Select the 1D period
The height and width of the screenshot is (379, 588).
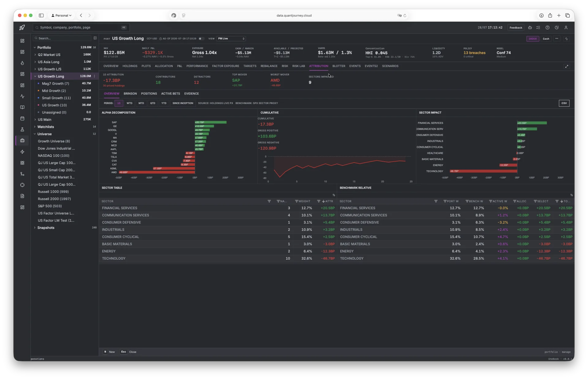point(119,103)
